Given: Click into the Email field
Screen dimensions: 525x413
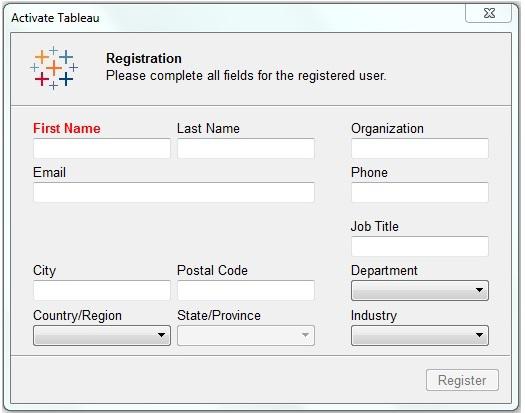Looking at the screenshot, I should tap(174, 192).
